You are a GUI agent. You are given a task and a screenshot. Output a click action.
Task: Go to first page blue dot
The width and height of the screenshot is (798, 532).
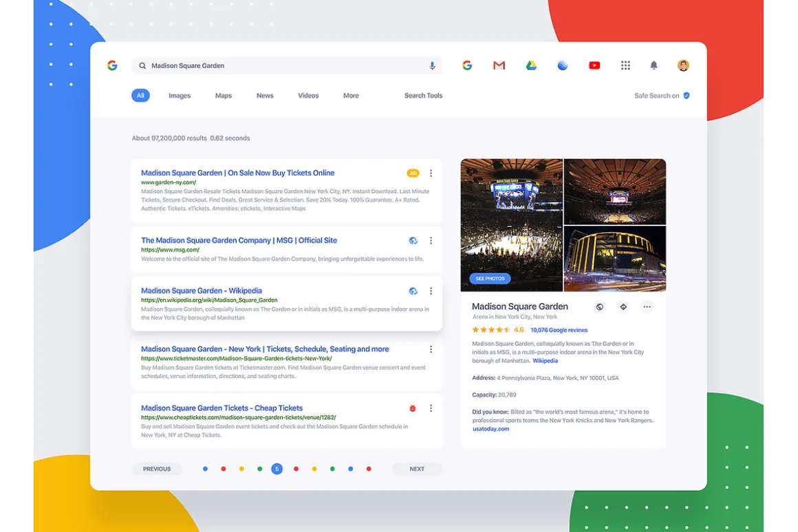[x=205, y=469]
